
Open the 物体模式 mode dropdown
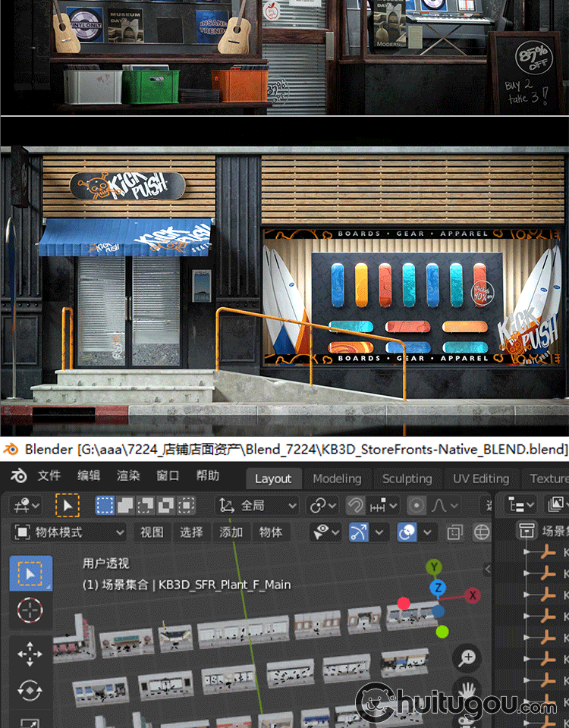pos(69,532)
